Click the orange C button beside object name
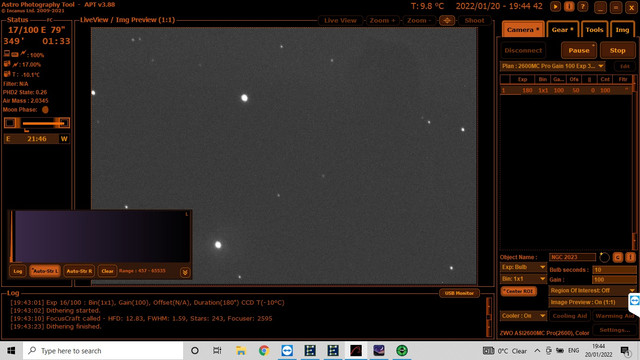The width and height of the screenshot is (640, 360). (618, 257)
